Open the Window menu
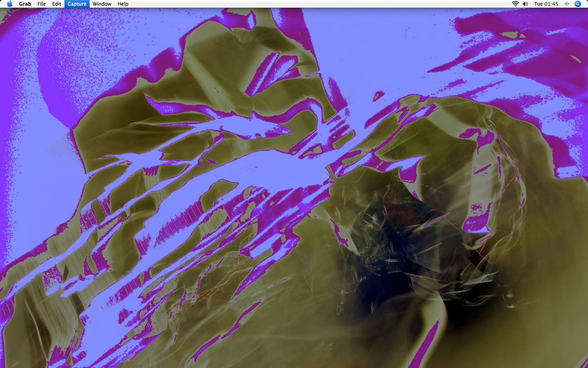The width and height of the screenshot is (588, 368). (102, 4)
